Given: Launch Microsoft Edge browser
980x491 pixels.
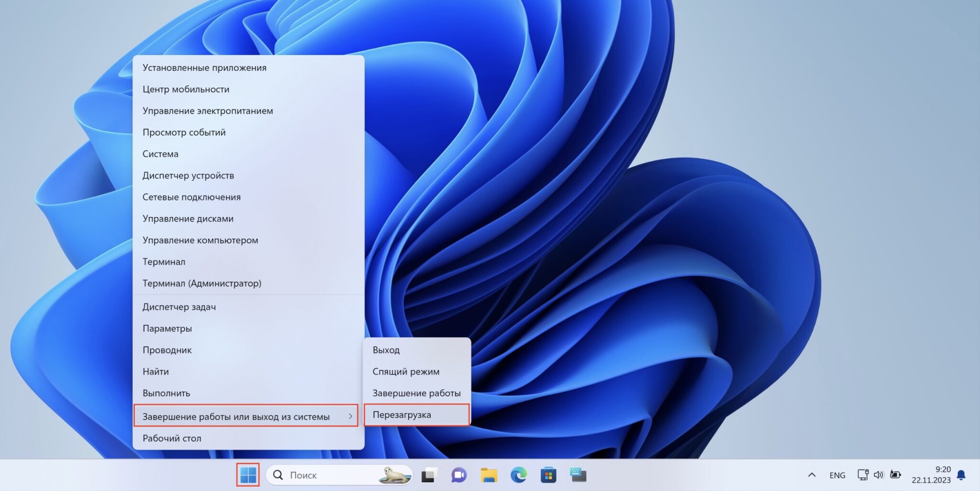Looking at the screenshot, I should (x=518, y=475).
